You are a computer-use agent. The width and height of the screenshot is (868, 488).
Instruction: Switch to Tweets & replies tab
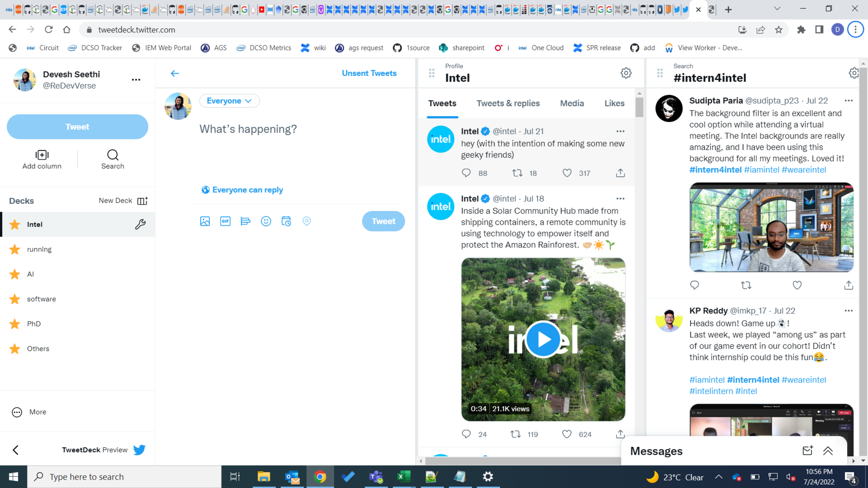(508, 103)
